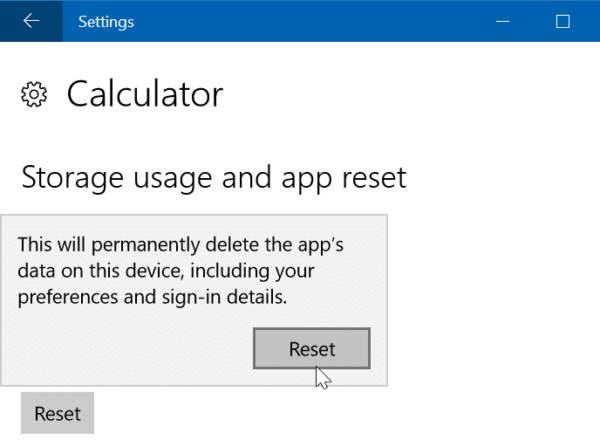Dismiss flyout by clicking blank area to its right
600x447 pixels.
[x=490, y=300]
